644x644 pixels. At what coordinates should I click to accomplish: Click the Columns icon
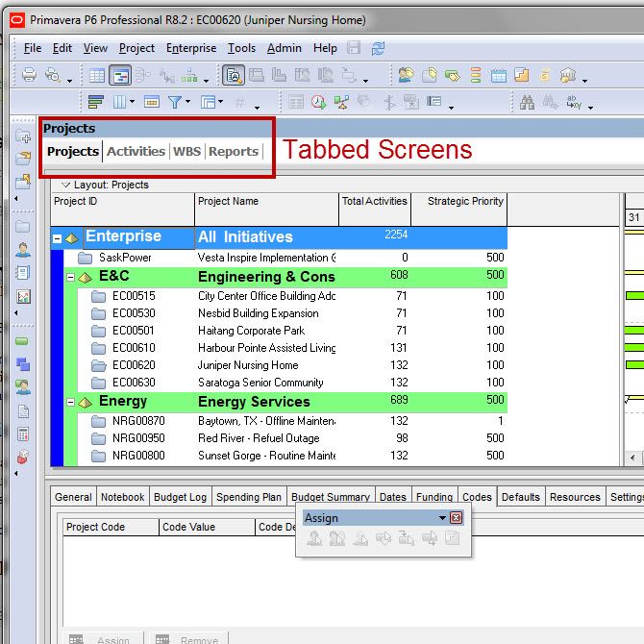click(119, 102)
